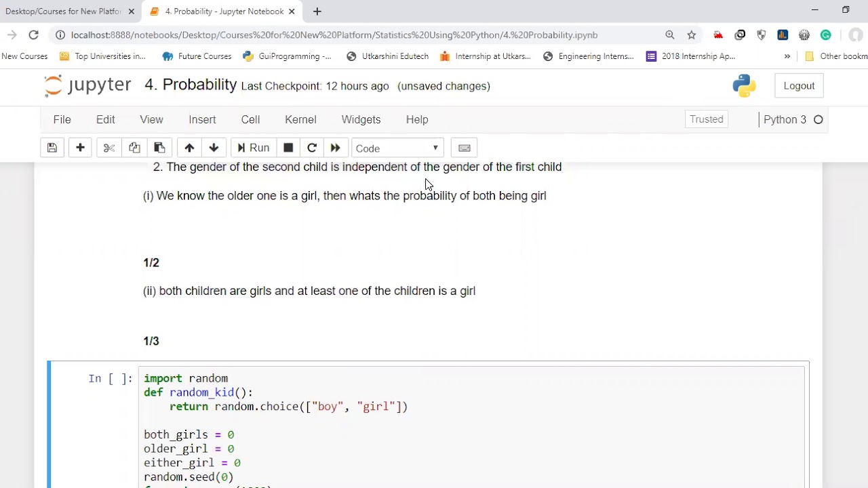868x488 pixels.
Task: Open the Widgets menu
Action: [361, 119]
